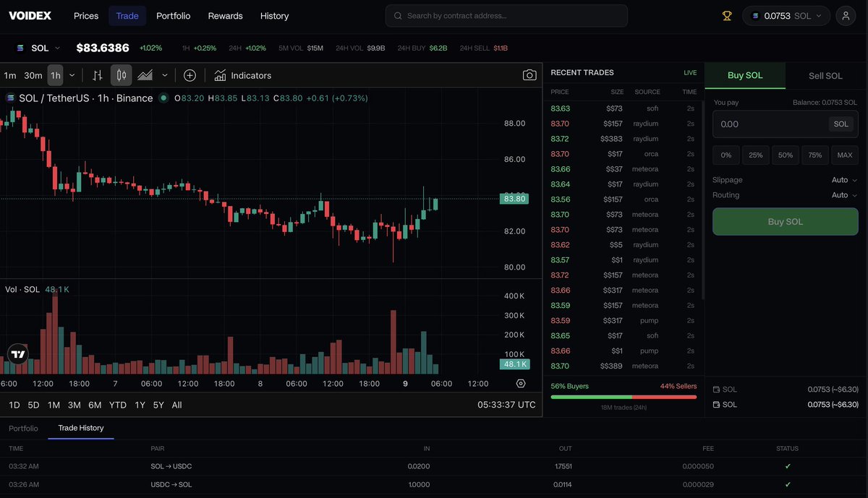Open the user profile icon
The height and width of the screenshot is (498, 868).
846,15
